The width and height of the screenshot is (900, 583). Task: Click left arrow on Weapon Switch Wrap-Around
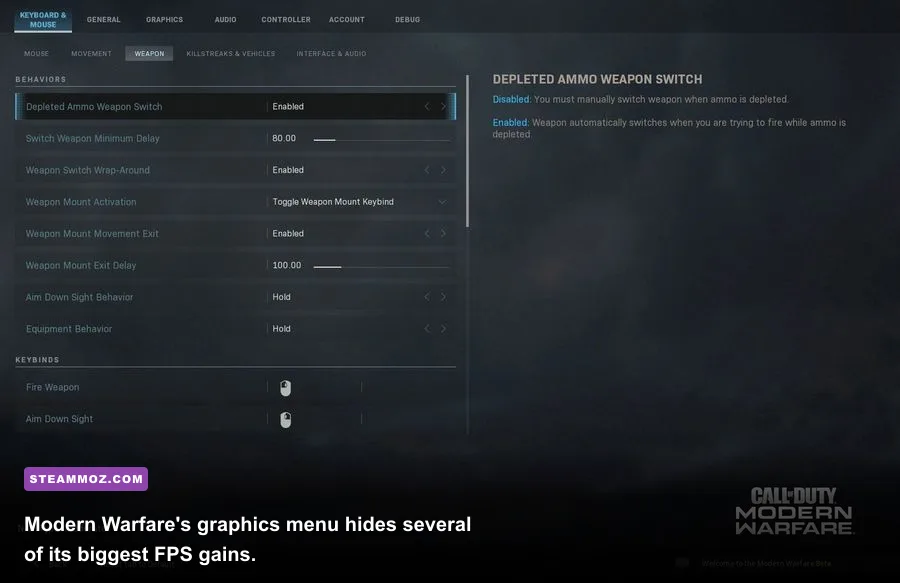coord(427,170)
